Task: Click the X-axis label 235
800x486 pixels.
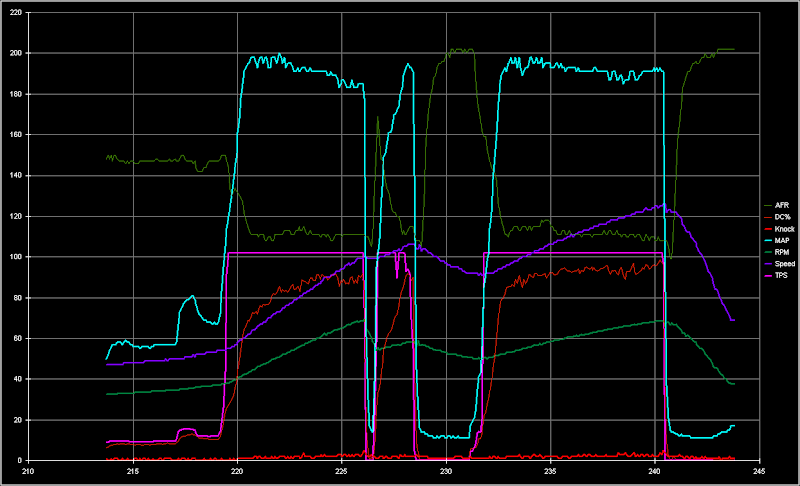Action: pos(551,471)
